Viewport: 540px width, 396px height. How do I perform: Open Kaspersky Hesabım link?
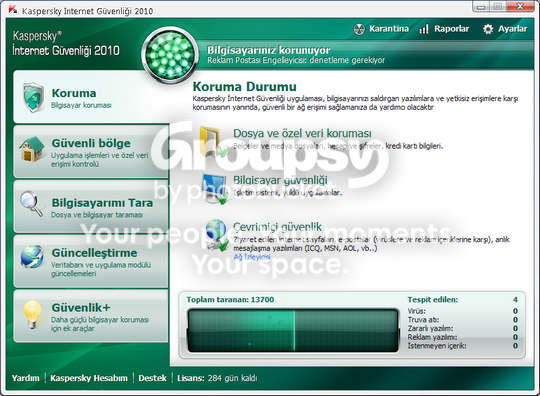[x=89, y=378]
